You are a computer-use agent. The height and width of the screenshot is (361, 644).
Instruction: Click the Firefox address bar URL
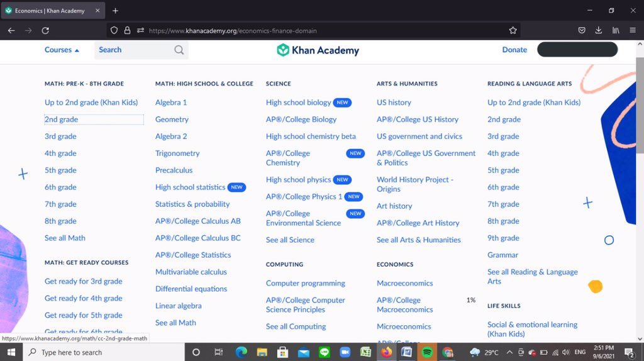233,30
